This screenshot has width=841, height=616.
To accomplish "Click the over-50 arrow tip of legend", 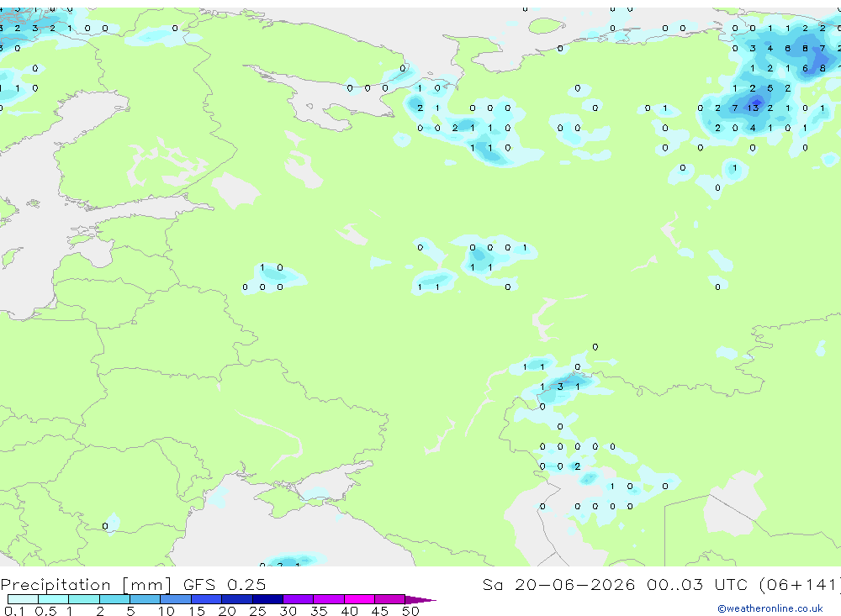I will pyautogui.click(x=420, y=600).
